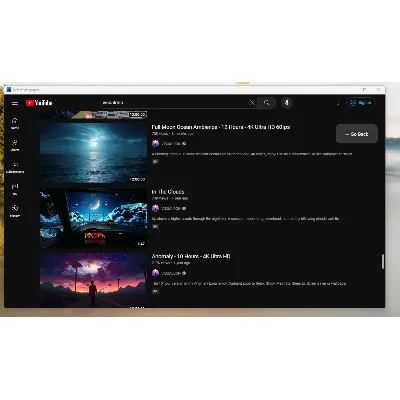The height and width of the screenshot is (400, 400).
Task: Open channel avatar under In the Clouds
Action: pos(155,208)
